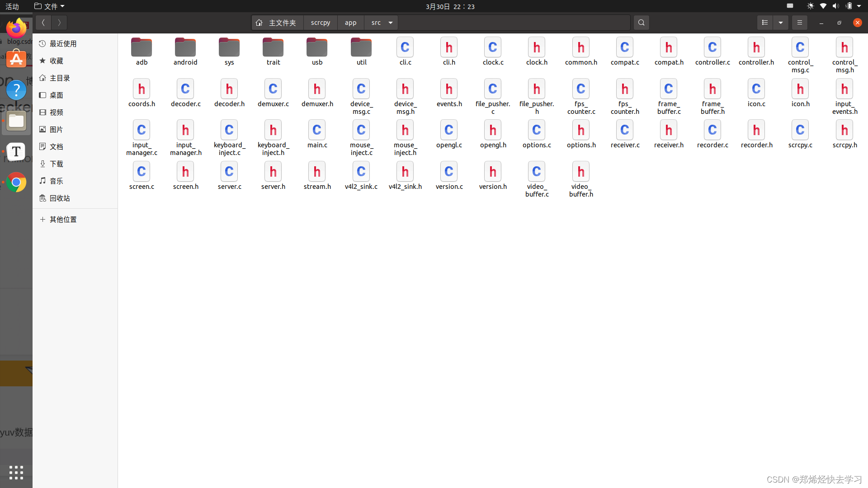Open the hamburger main menu
868x488 pixels.
pyautogui.click(x=799, y=23)
